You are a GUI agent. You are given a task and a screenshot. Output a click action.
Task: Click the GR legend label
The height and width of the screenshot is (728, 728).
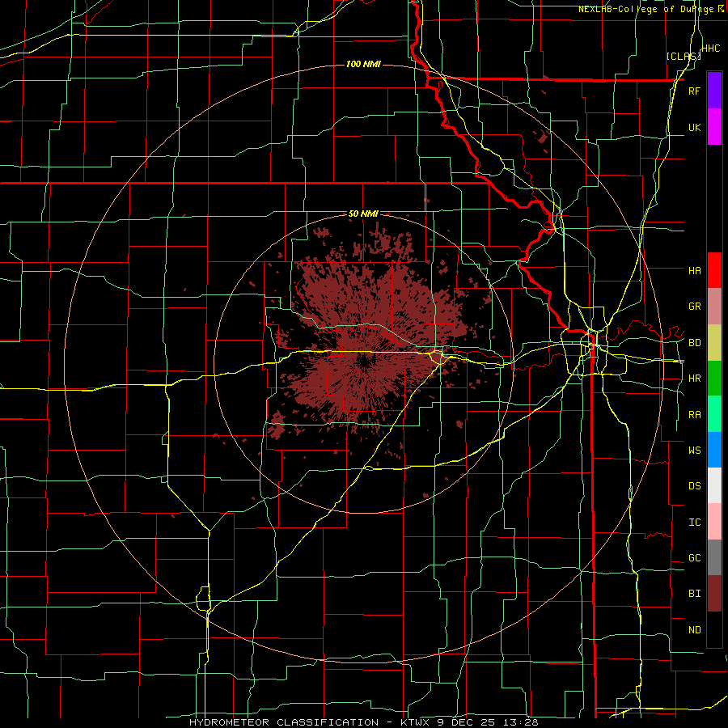[695, 307]
